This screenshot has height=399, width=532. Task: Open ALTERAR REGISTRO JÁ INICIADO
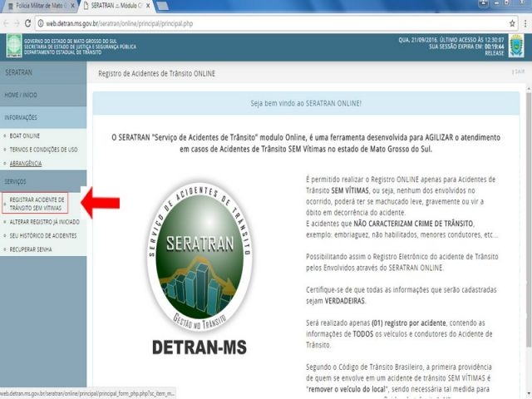(x=44, y=222)
